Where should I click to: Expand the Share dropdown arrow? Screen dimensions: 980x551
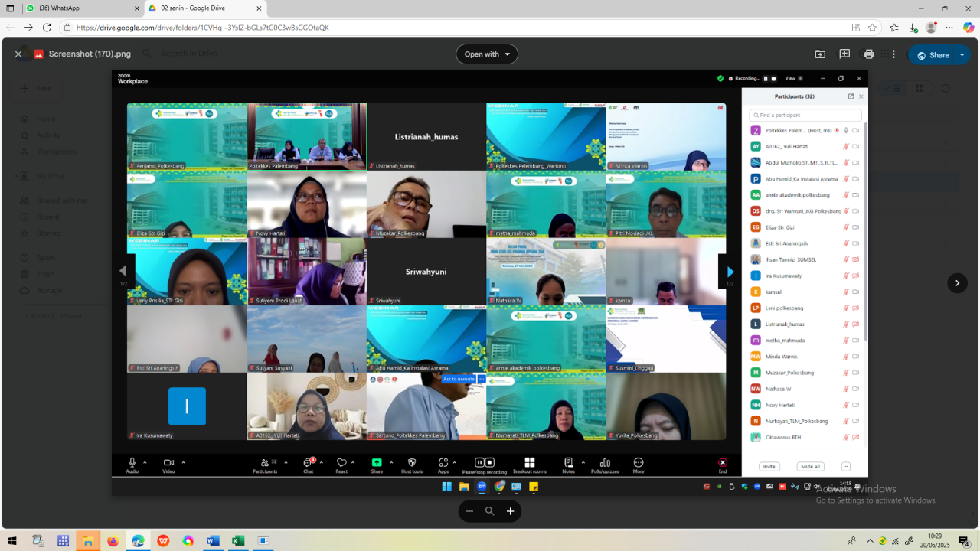[961, 55]
